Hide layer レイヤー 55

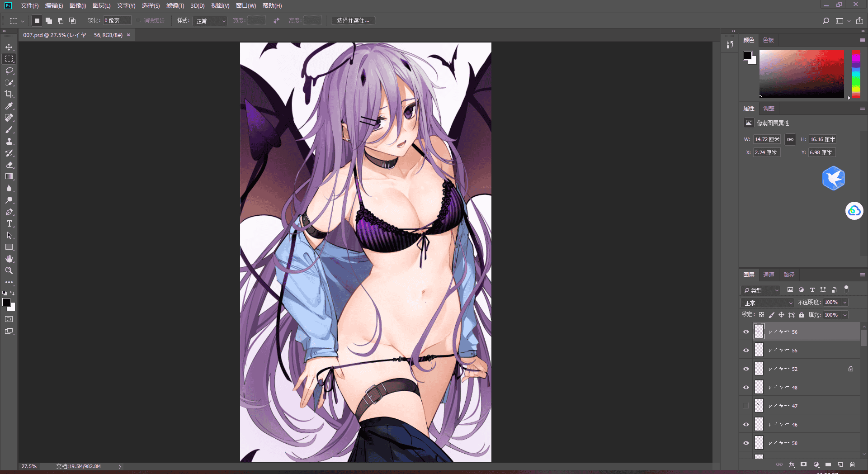click(746, 350)
